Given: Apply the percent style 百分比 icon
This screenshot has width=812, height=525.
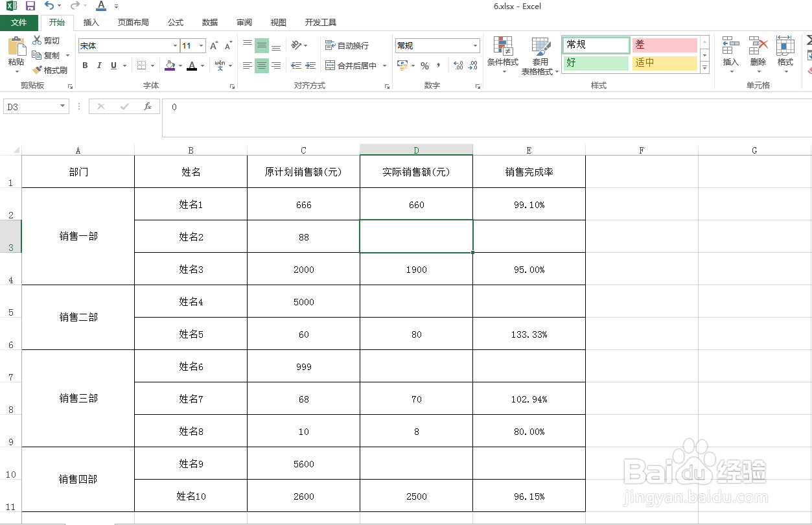Looking at the screenshot, I should [x=425, y=65].
